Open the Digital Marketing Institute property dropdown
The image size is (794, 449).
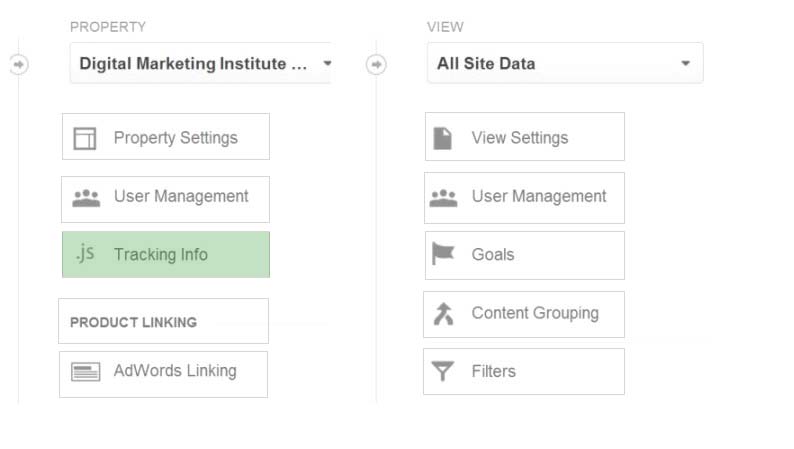click(201, 63)
